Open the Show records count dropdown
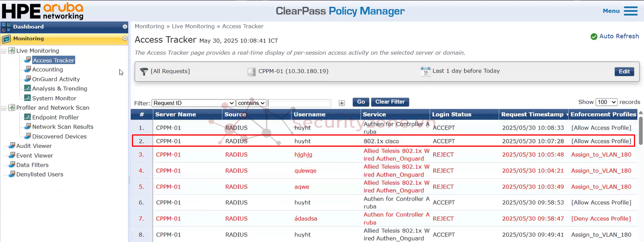This screenshot has height=242, width=644. [x=606, y=102]
